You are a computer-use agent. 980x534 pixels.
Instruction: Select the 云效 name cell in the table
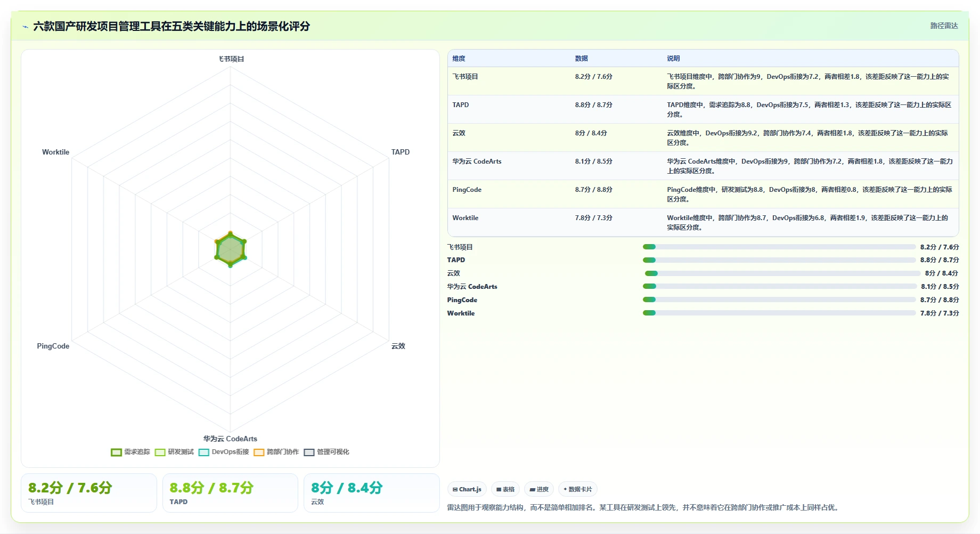pyautogui.click(x=509, y=137)
